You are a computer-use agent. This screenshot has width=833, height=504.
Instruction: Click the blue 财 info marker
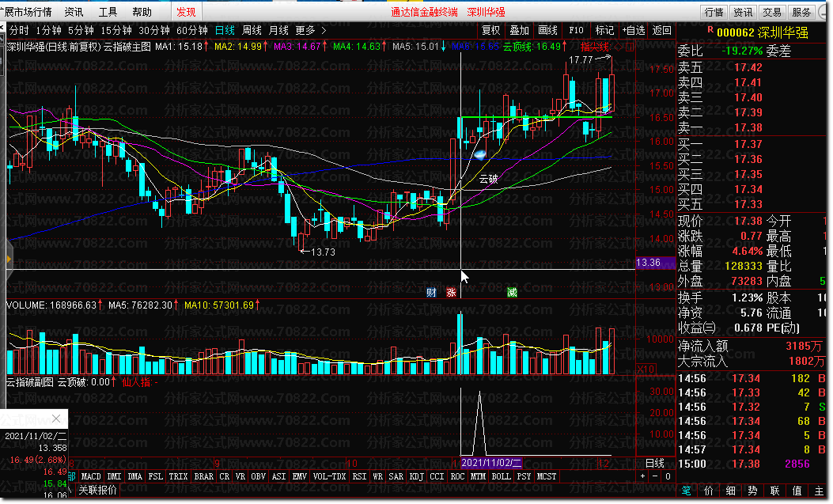point(431,293)
